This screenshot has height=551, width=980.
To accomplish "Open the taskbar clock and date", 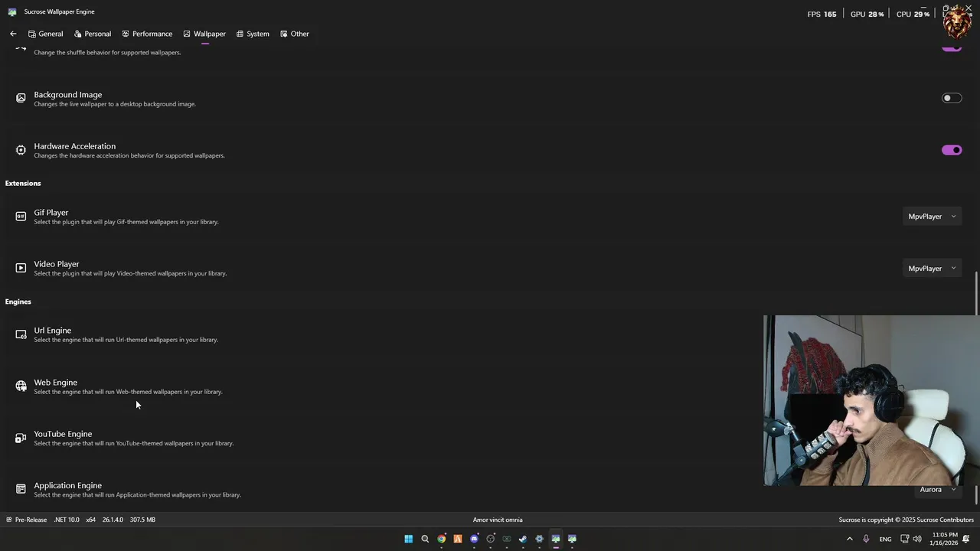I will click(x=943, y=539).
